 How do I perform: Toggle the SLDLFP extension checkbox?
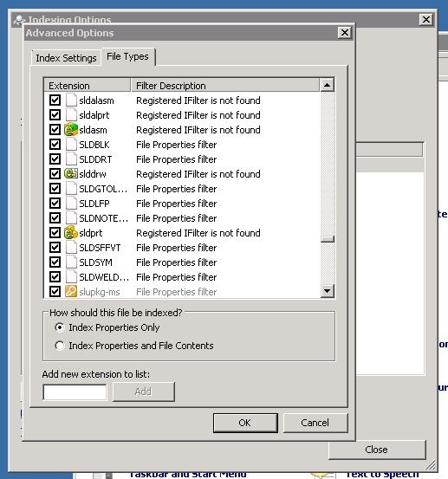[55, 204]
